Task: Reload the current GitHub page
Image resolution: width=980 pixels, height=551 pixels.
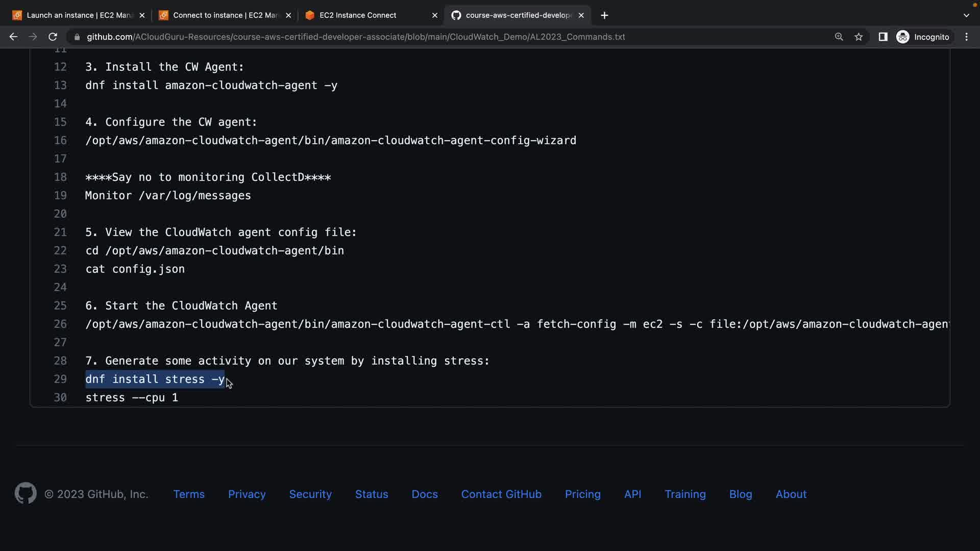Action: click(x=53, y=37)
